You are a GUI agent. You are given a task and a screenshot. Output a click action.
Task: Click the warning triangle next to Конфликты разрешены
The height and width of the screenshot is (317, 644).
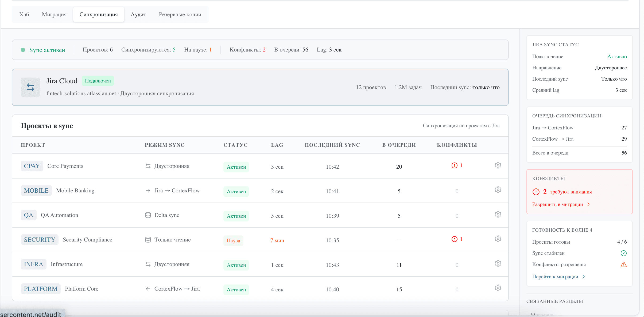click(623, 264)
